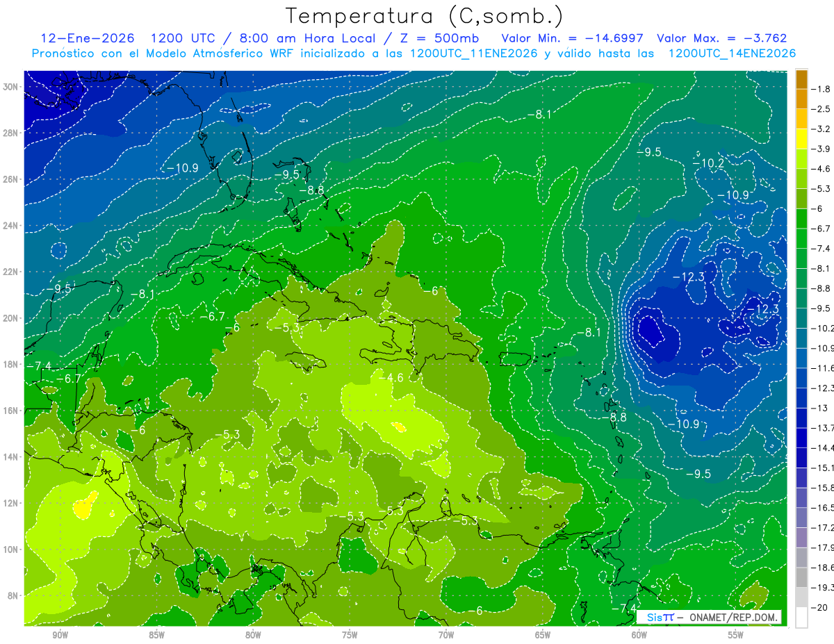The height and width of the screenshot is (644, 834).
Task: Click the 70W longitude axis label
Action: 446,635
